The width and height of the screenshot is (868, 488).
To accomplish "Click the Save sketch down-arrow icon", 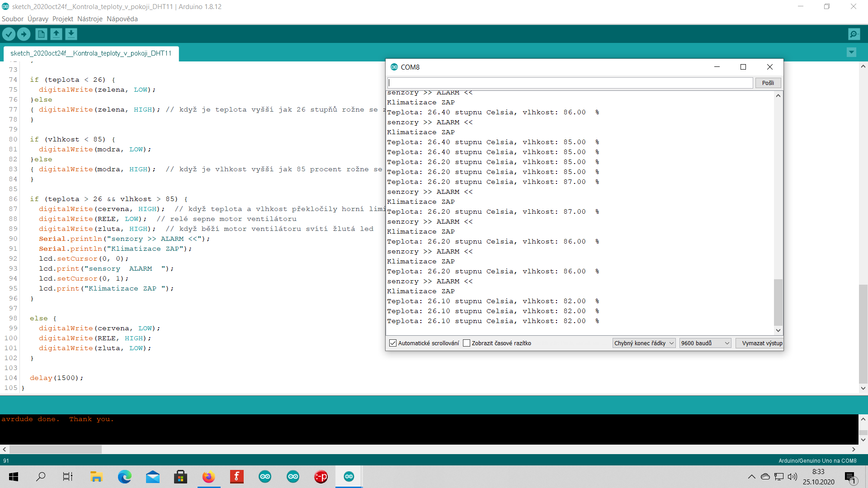I will (x=71, y=34).
